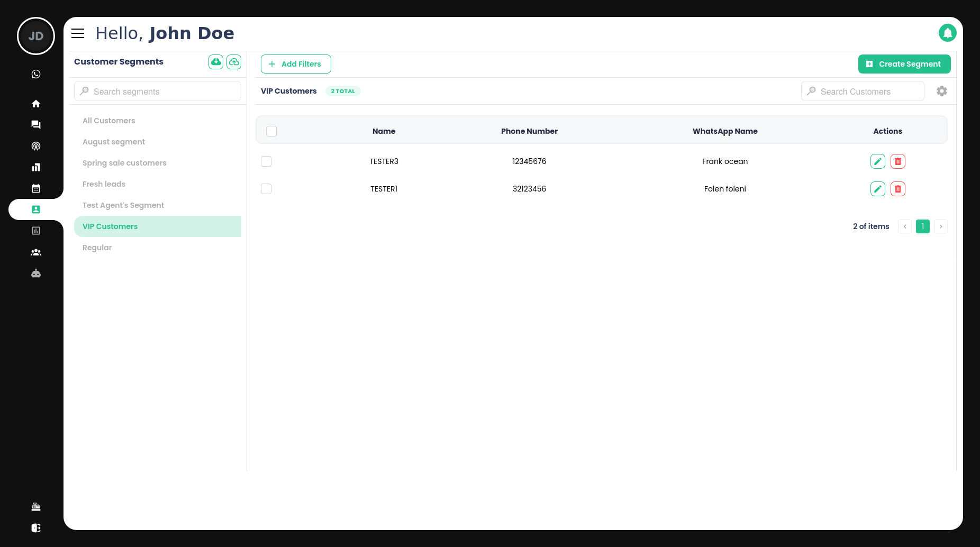
Task: Open the Chatbot icon in the sidebar
Action: pos(35,273)
